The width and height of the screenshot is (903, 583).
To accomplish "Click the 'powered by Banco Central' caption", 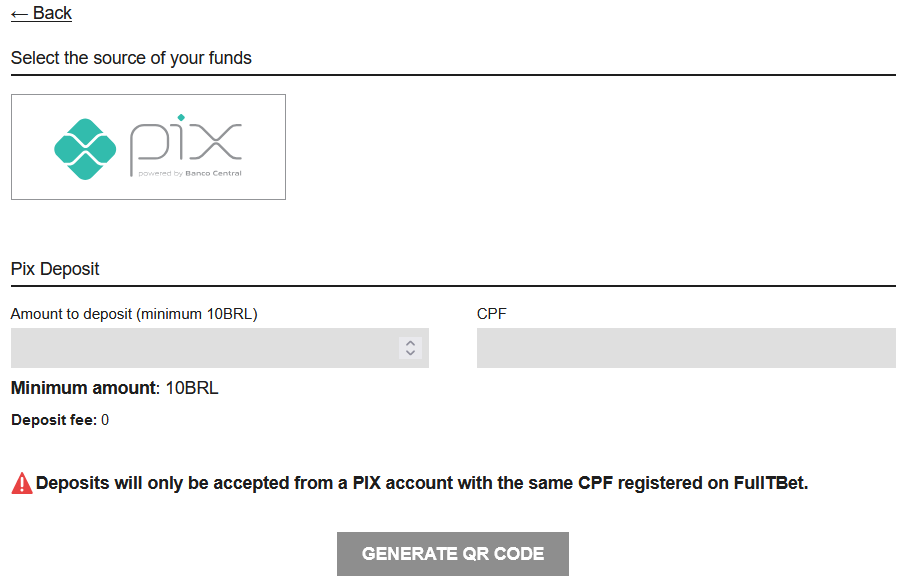I will pyautogui.click(x=190, y=173).
